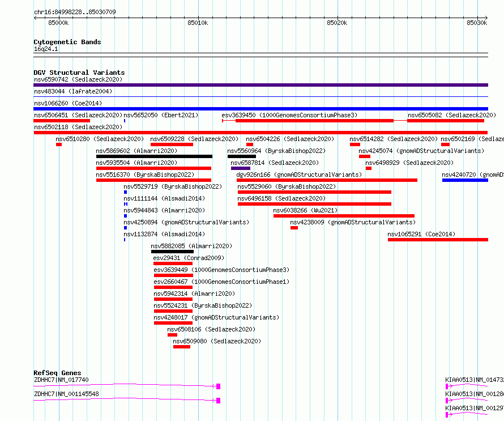Open nsv6514282 (Sedlazeck2020) label
Image resolution: width=504 pixels, height=421 pixels.
[394, 139]
